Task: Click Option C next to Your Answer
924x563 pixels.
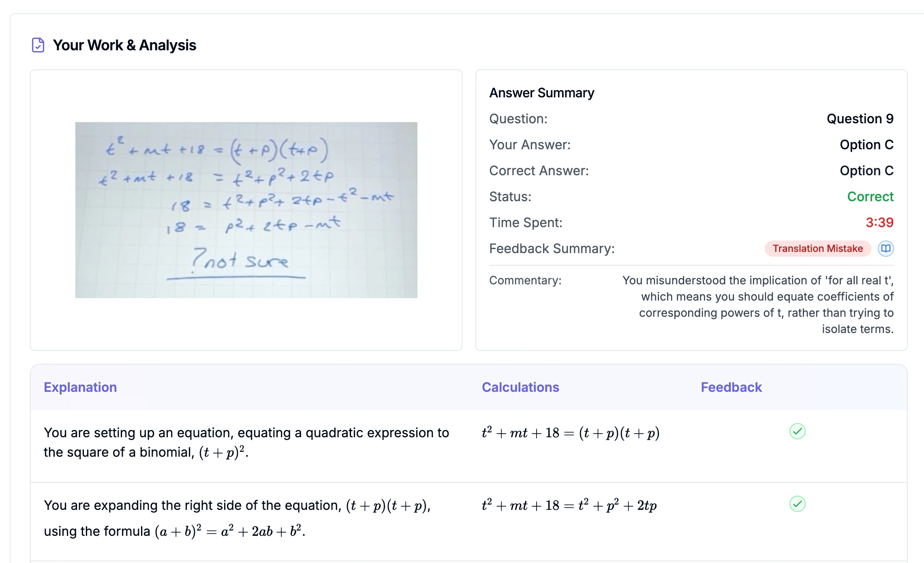Action: [x=867, y=144]
